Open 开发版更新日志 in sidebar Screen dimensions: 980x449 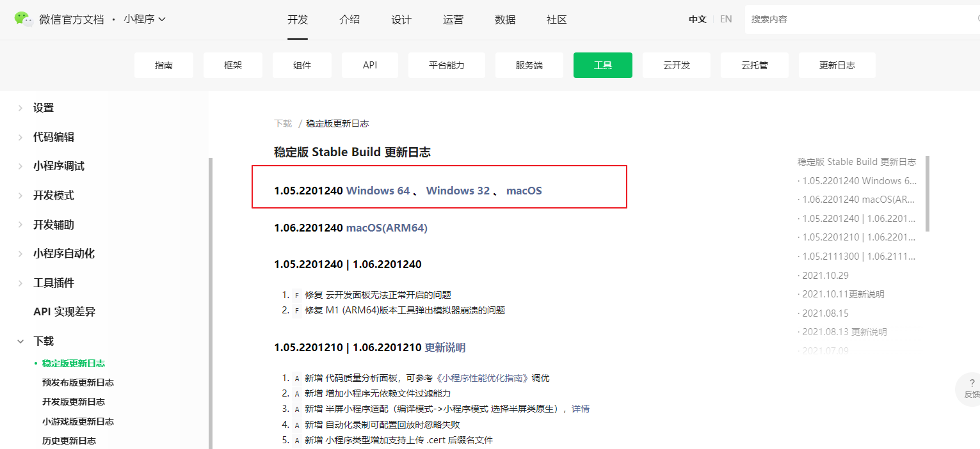point(74,402)
